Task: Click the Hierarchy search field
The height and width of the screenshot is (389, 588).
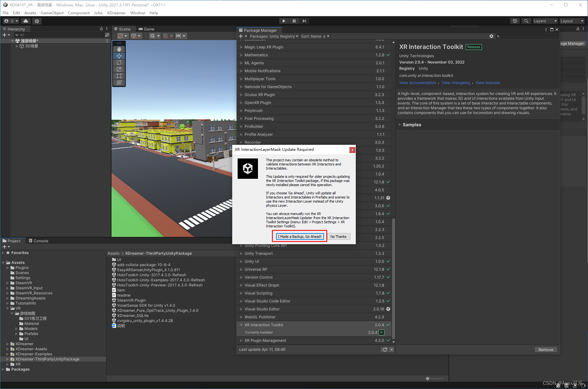Action: point(59,35)
